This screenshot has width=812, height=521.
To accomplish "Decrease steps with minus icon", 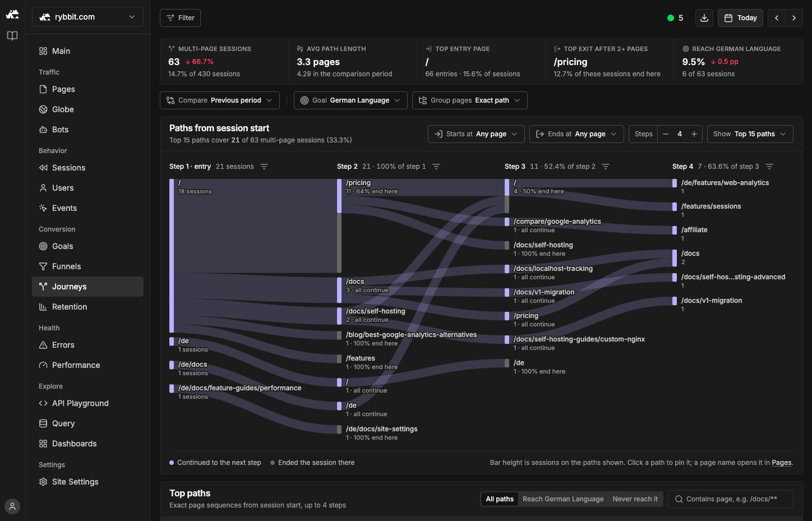I will click(x=666, y=134).
